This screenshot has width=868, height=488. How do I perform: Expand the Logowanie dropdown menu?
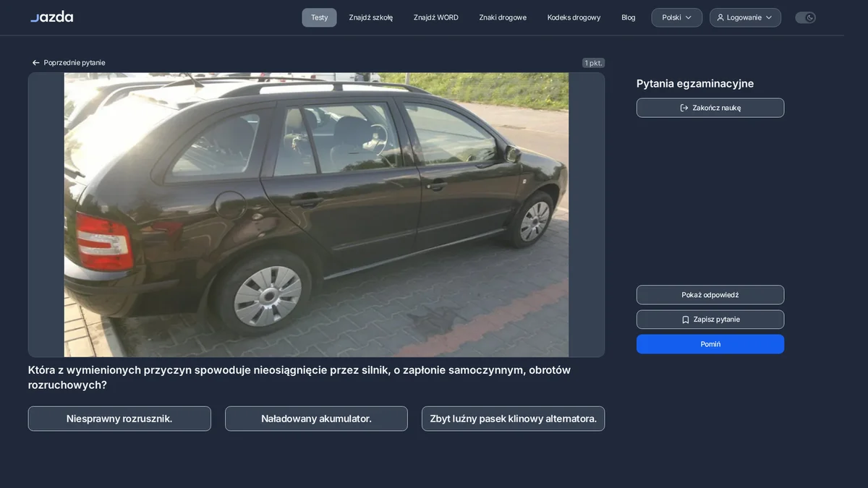click(745, 17)
